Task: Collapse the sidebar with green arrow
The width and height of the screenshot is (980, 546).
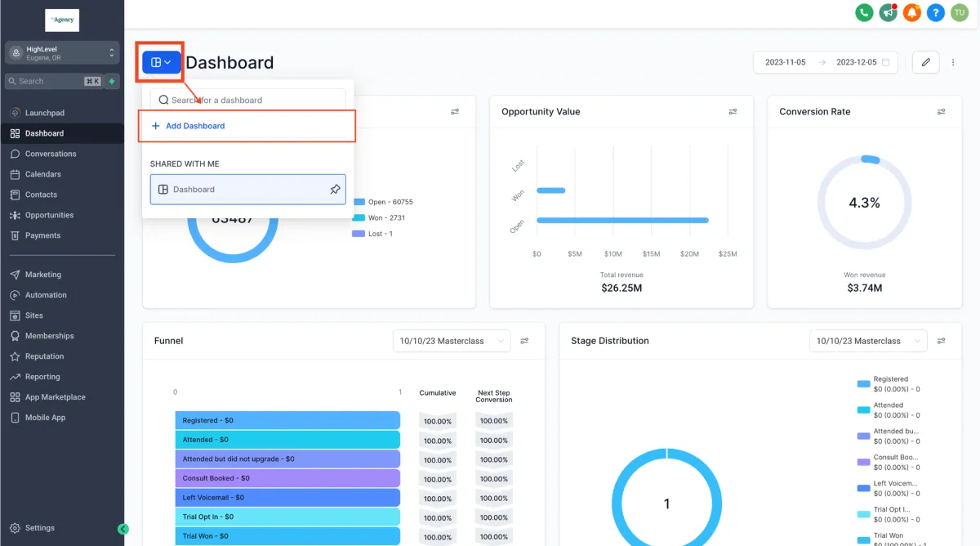Action: [x=123, y=529]
